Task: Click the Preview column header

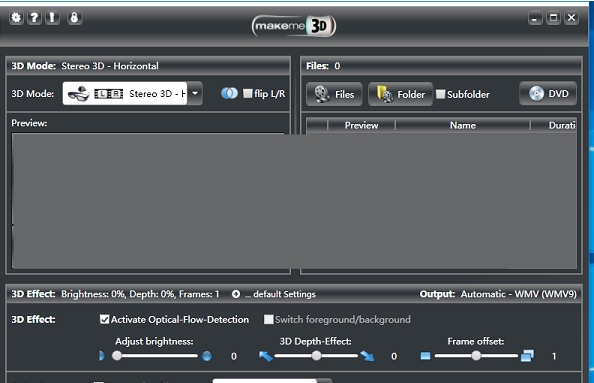Action: coord(361,125)
